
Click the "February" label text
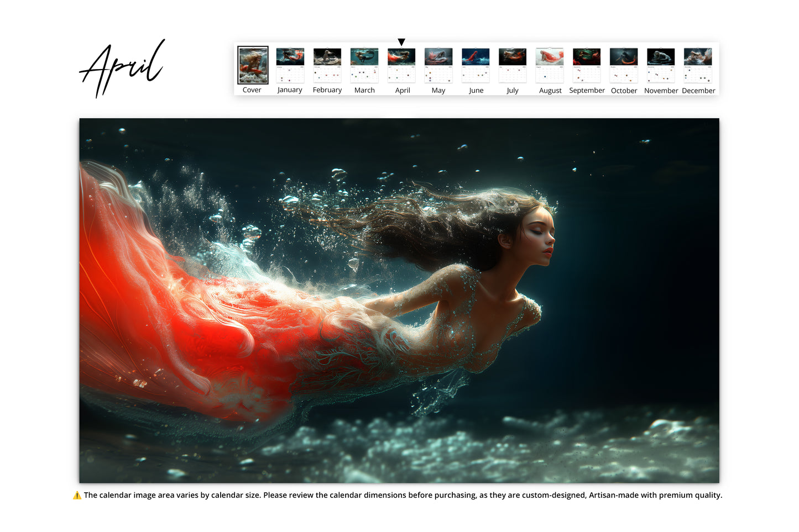click(327, 90)
